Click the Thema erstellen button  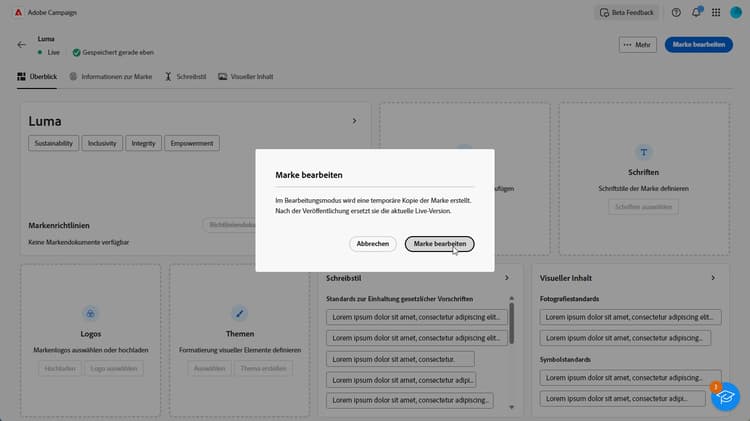coord(263,368)
